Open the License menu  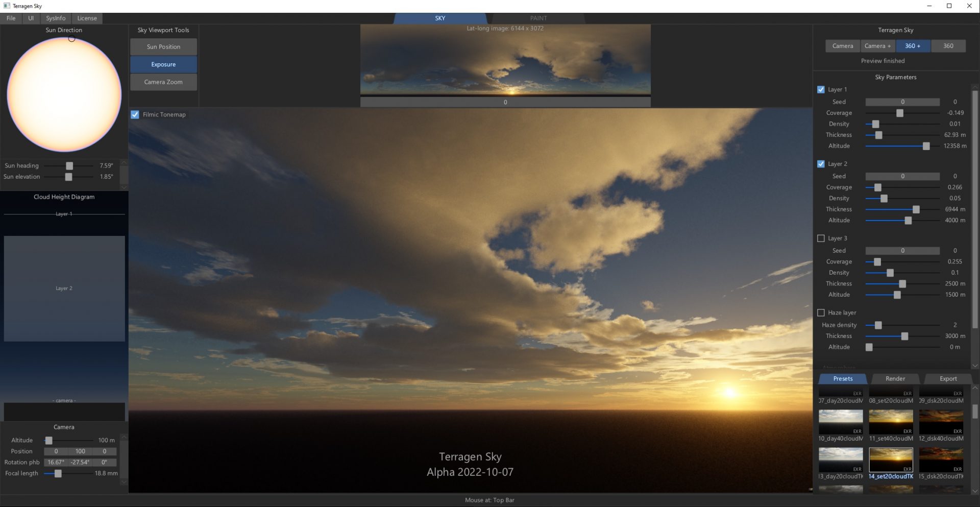(x=87, y=18)
